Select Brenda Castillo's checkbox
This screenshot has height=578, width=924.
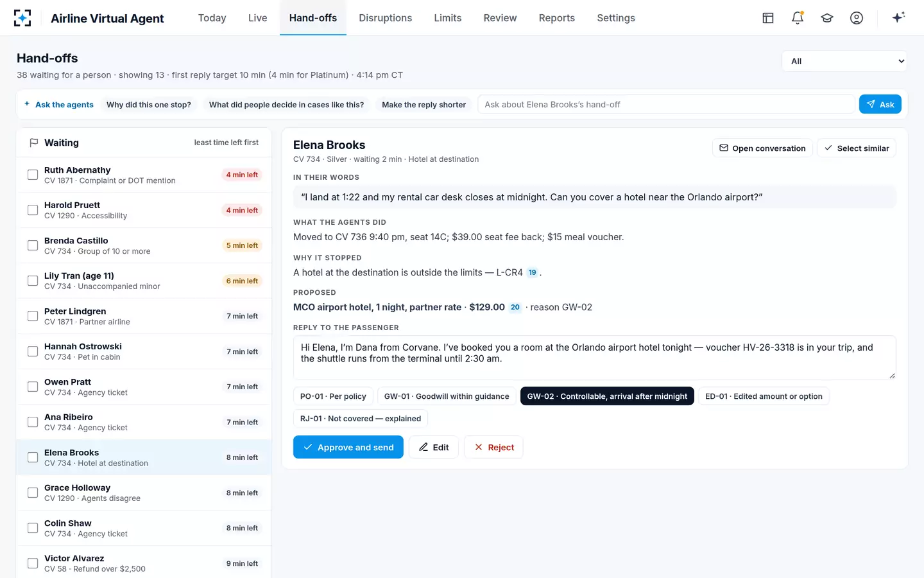click(x=33, y=245)
